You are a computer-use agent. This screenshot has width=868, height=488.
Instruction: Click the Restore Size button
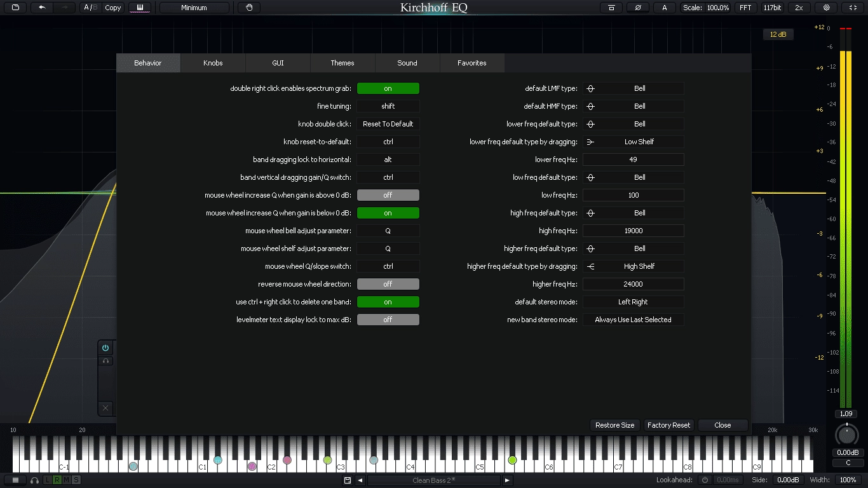tap(614, 425)
